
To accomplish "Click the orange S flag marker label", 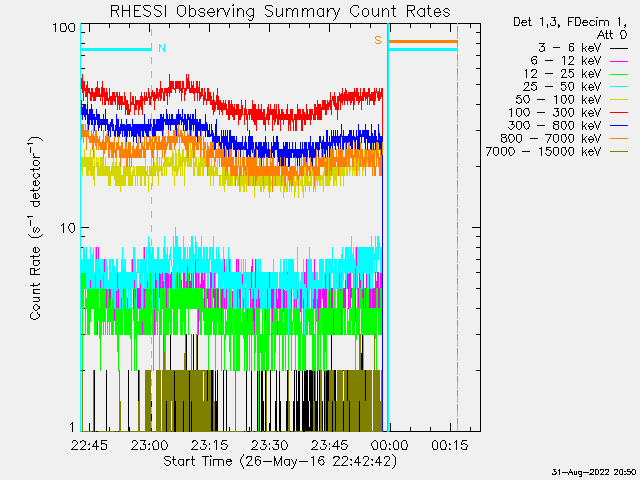I will point(378,40).
